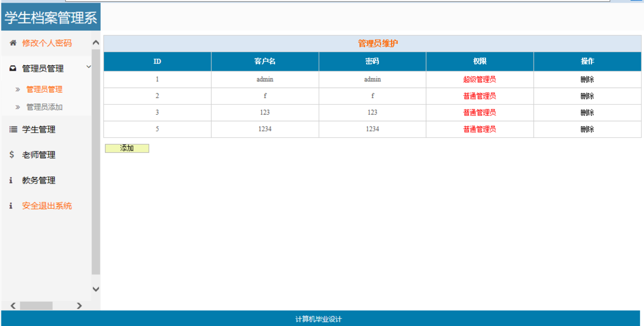Collapse the 管理员管理 menu chevron

coord(88,67)
